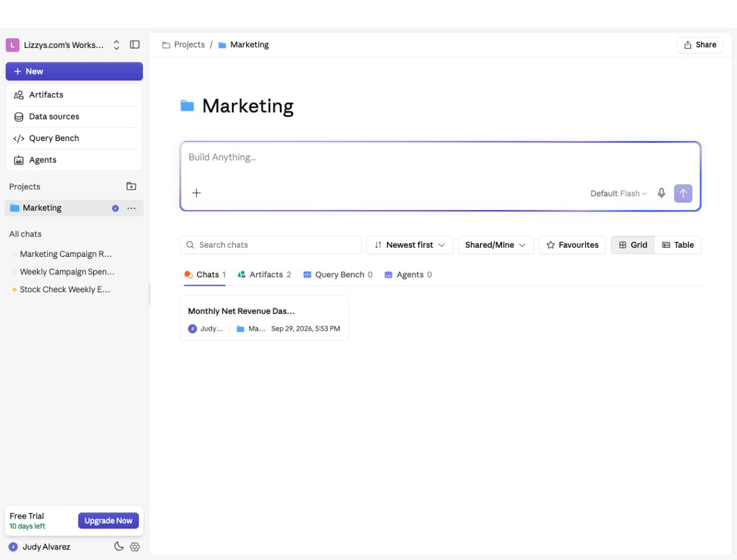The image size is (737, 560).
Task: Open Data sources in sidebar
Action: pos(74,116)
